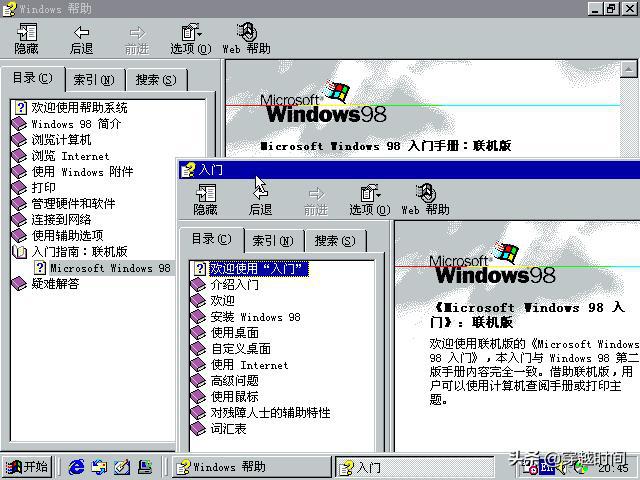Viewport: 640px width, 480px height.
Task: Switch to 索引 tab in Windows 帮助
Action: pyautogui.click(x=94, y=79)
